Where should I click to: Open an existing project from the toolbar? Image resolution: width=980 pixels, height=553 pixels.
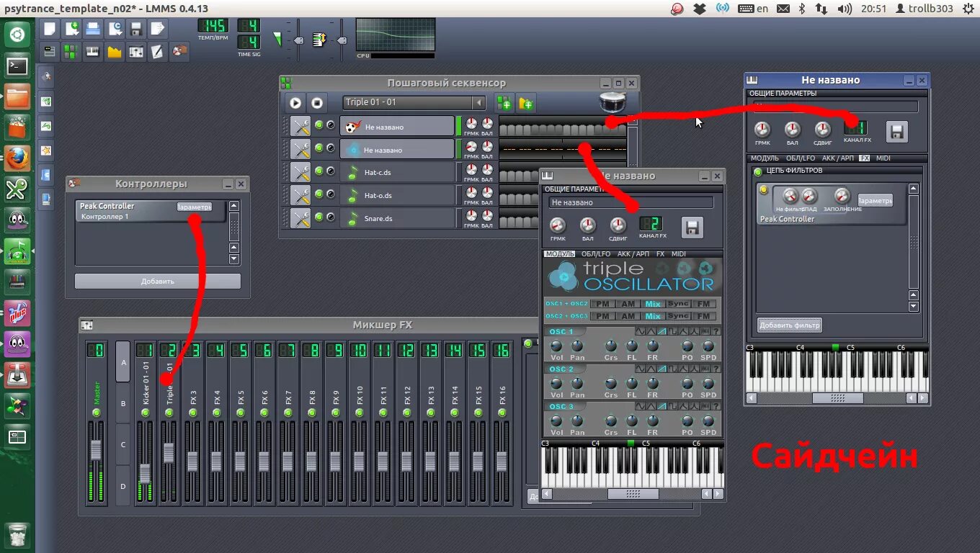point(93,29)
